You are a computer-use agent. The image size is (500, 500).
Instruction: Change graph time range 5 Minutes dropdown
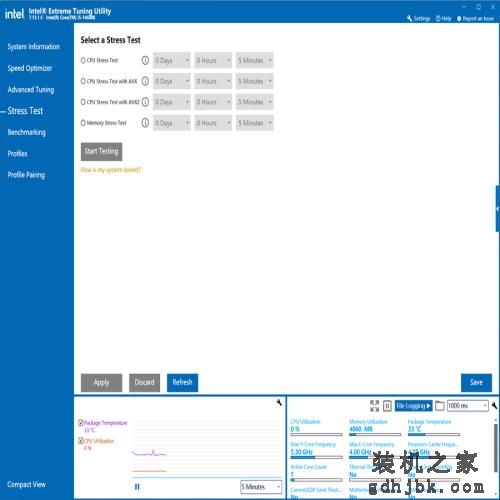(x=261, y=487)
